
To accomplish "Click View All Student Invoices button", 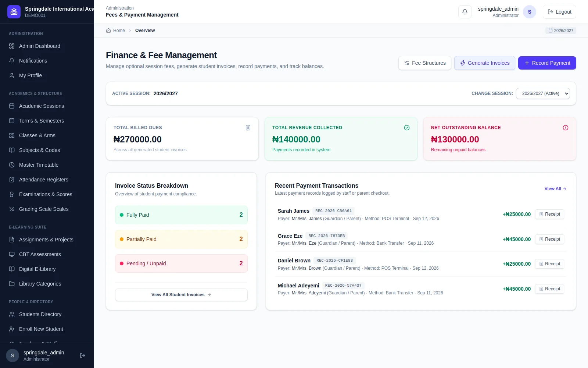I will (181, 295).
